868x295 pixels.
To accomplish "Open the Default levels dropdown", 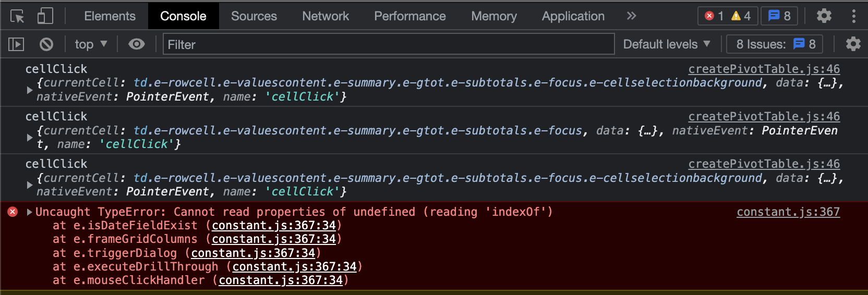I will click(x=666, y=44).
